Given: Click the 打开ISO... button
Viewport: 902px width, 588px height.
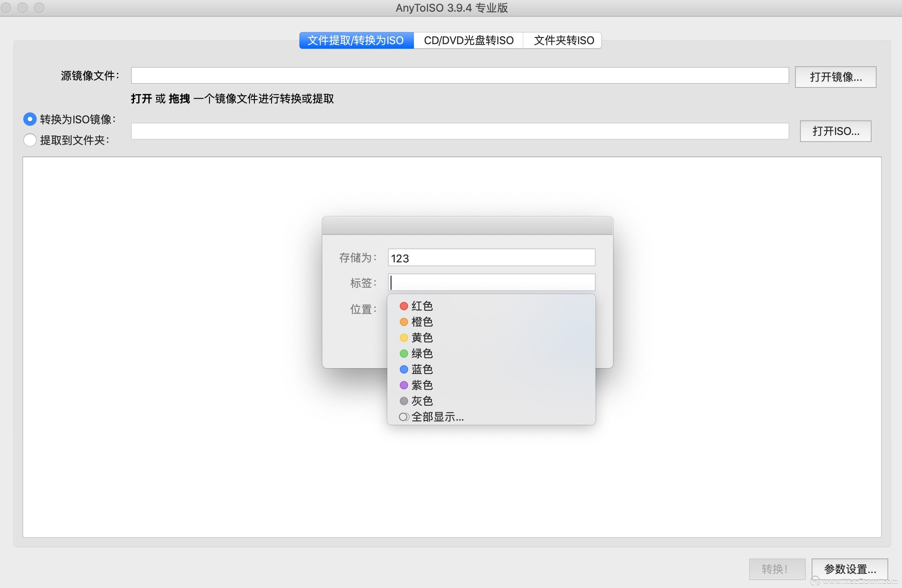Looking at the screenshot, I should [x=835, y=131].
